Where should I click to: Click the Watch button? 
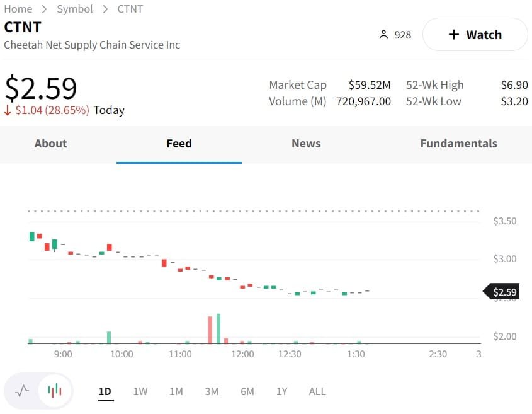(475, 35)
